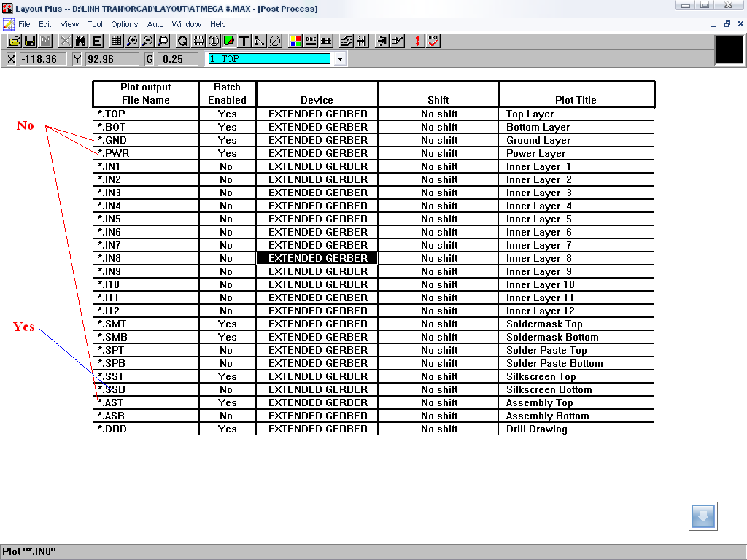747x560 pixels.
Task: Toggle Batch Enabled cell for *.SMT row
Action: (228, 324)
